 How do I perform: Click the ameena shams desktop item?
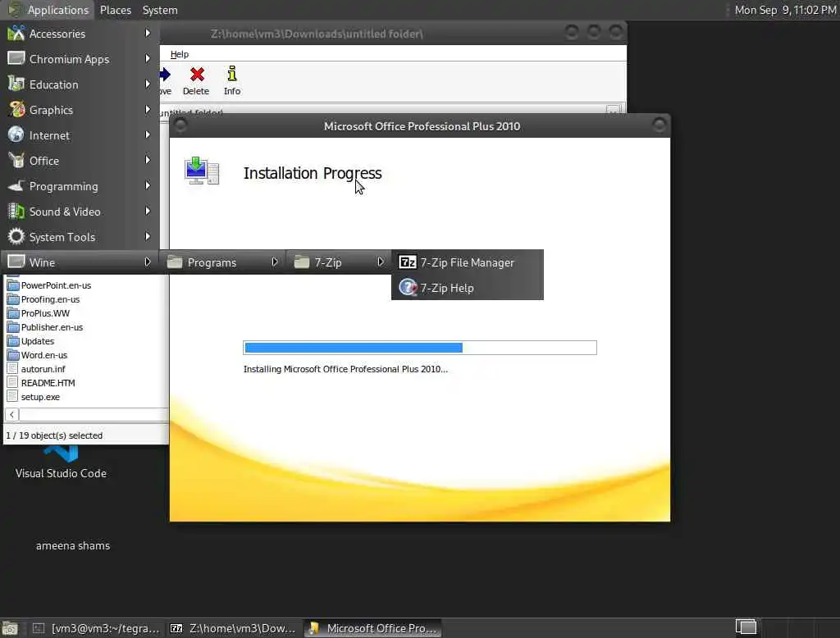point(73,545)
